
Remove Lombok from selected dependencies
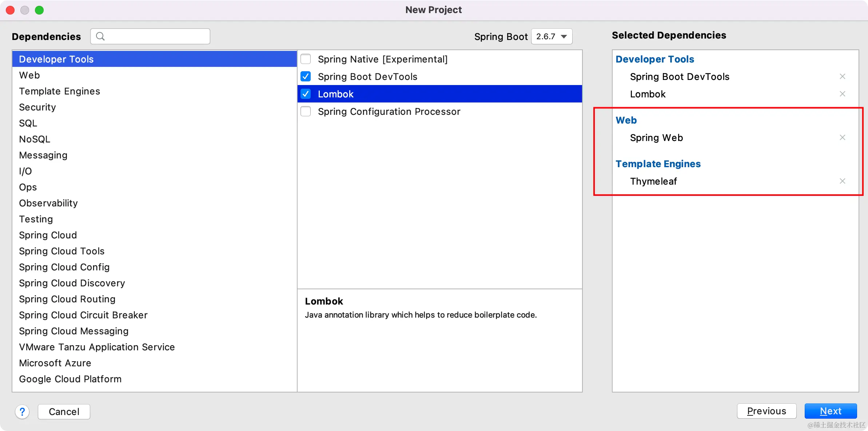tap(842, 94)
